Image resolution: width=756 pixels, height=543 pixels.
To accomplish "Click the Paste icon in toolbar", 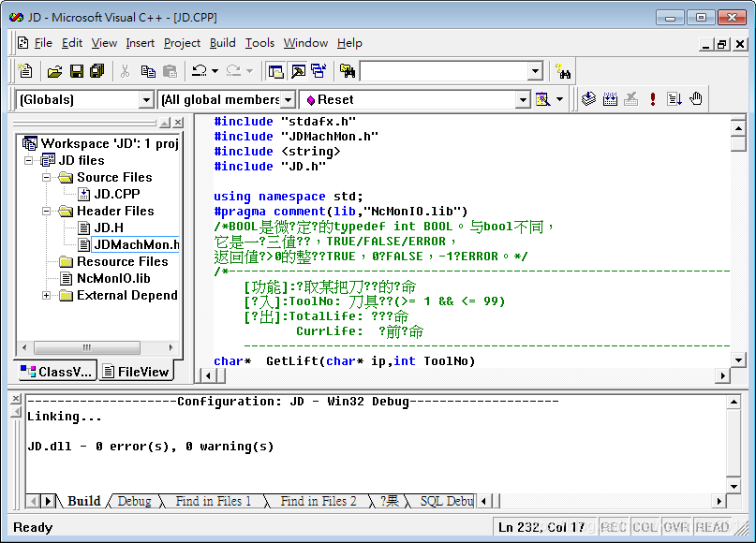I will tap(170, 71).
